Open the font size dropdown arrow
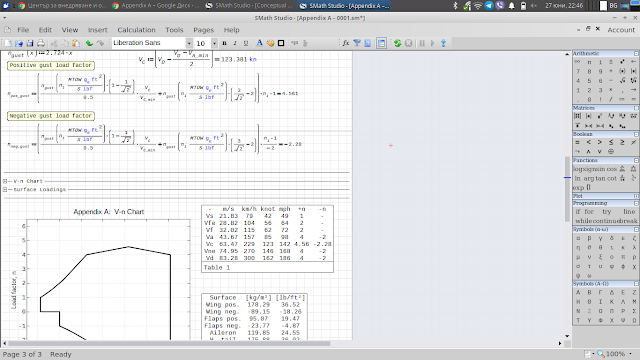 coord(214,43)
